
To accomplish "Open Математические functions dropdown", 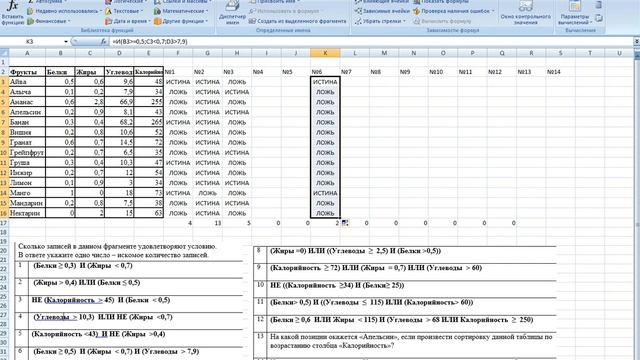I will coord(181,11).
